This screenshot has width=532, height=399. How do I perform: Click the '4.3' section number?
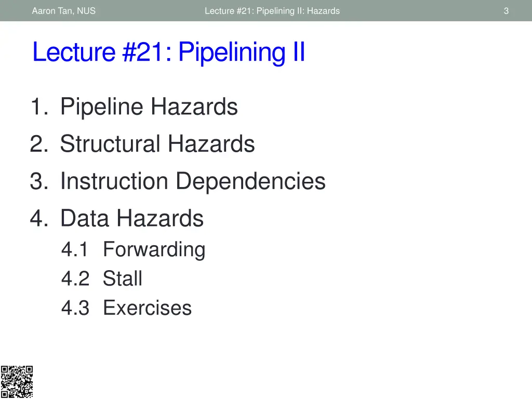coord(75,308)
